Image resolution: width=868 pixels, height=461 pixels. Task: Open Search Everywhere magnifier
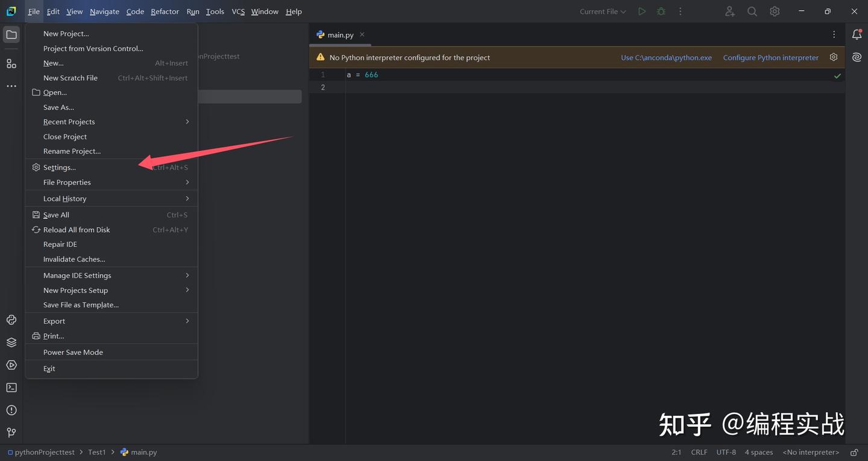[752, 11]
